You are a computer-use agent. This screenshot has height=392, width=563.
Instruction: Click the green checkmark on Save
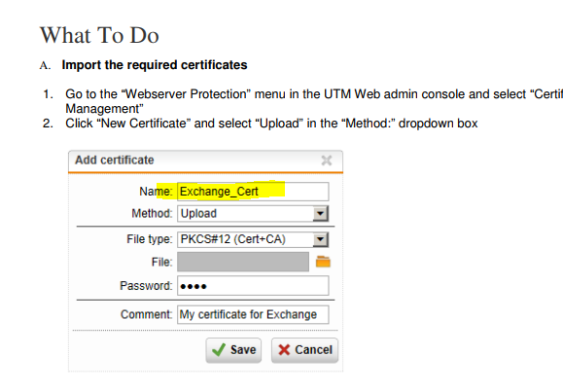coord(219,349)
